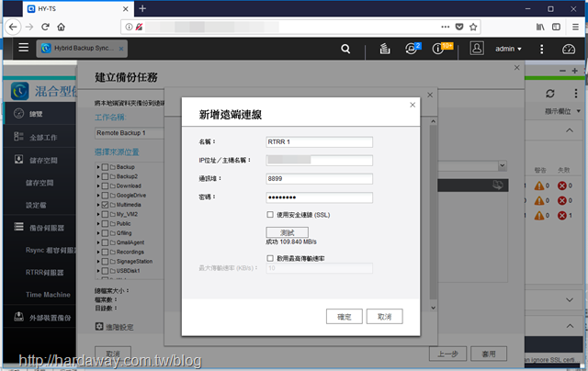
Task: Bookmark this page with the star
Action: (473, 27)
